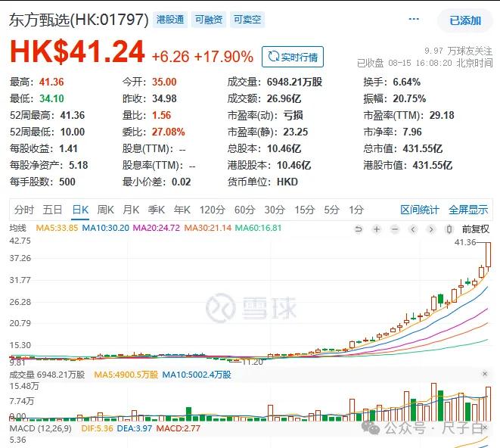Viewport: 500px width, 448px height.
Task: Click the change percent +17.90%
Action: (x=224, y=57)
